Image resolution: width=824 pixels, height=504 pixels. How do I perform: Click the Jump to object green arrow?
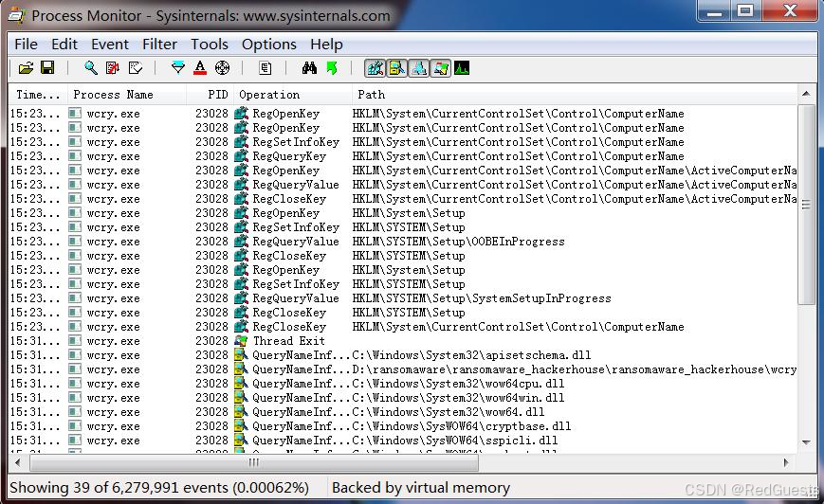click(332, 67)
